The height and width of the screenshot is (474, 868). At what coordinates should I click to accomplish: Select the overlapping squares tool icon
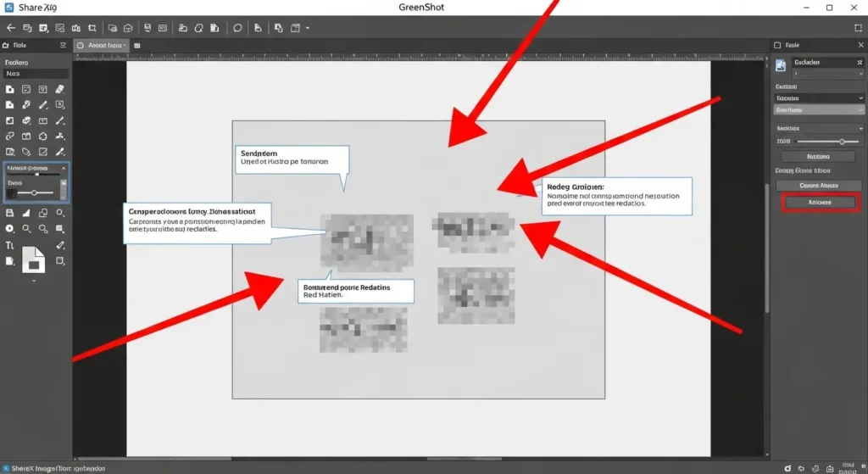42,213
